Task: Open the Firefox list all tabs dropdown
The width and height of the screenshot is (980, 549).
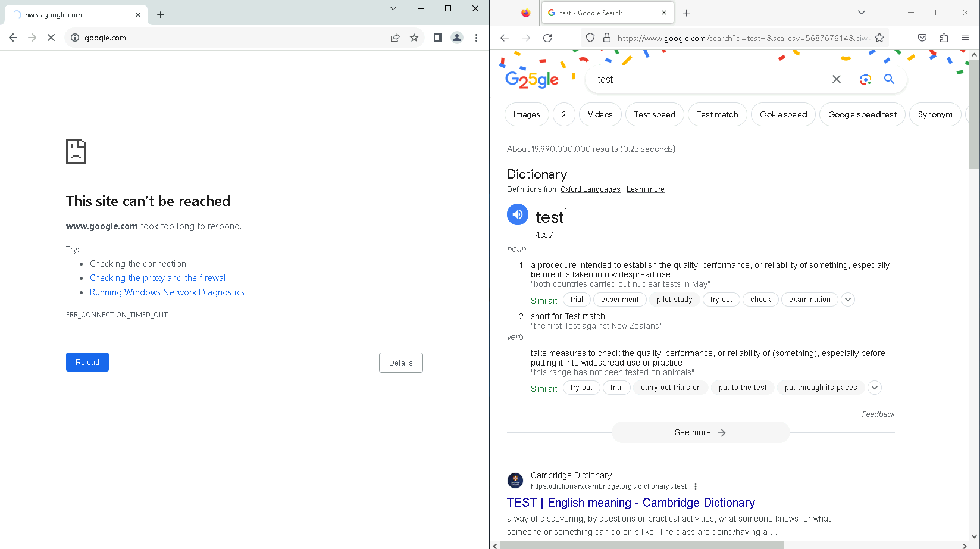Action: (861, 13)
